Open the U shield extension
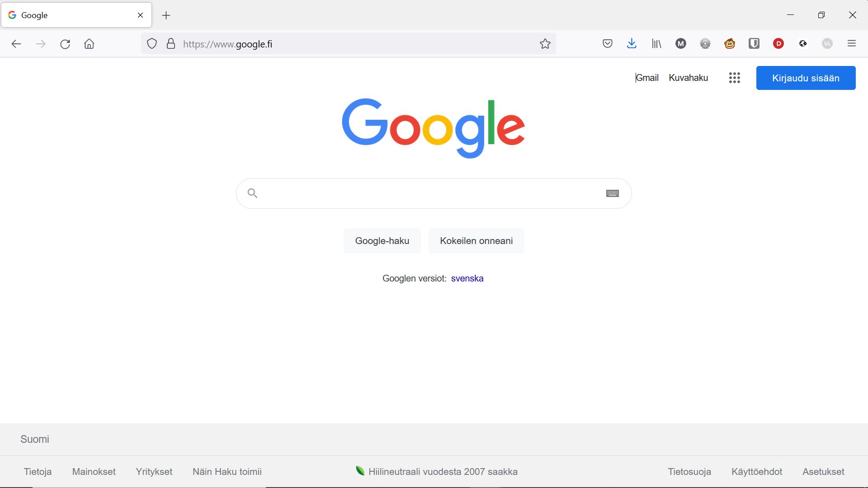 [x=754, y=44]
